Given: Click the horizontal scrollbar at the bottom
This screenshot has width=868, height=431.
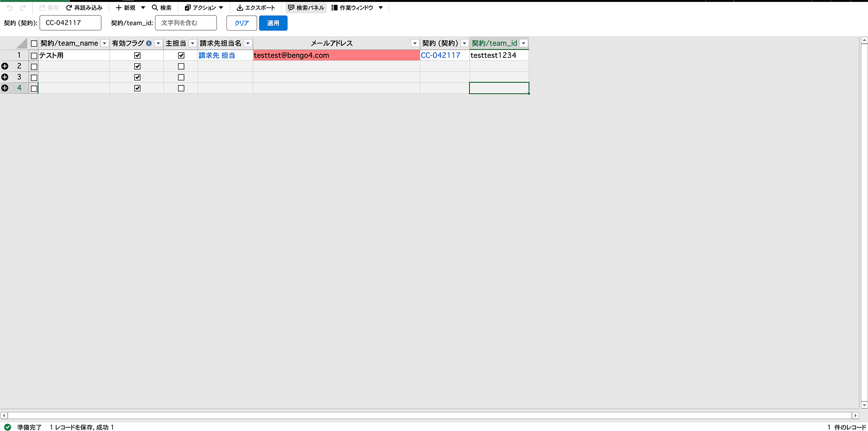Looking at the screenshot, I should 429,415.
